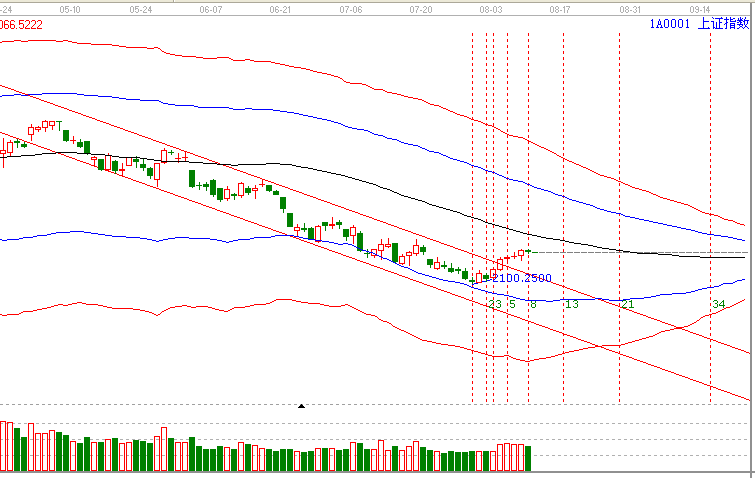This screenshot has height=478, width=755.
Task: Select the Fibonacci time marker labeled 13
Action: coord(571,304)
